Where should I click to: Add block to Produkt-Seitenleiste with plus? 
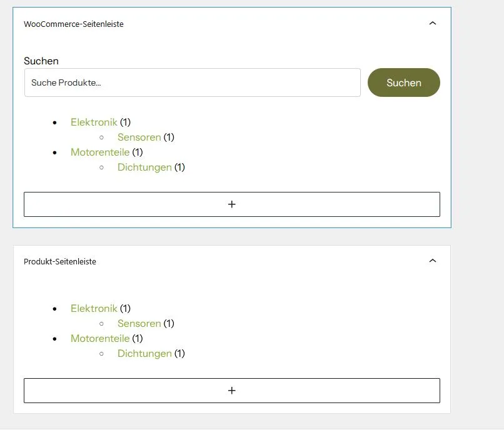click(x=232, y=391)
